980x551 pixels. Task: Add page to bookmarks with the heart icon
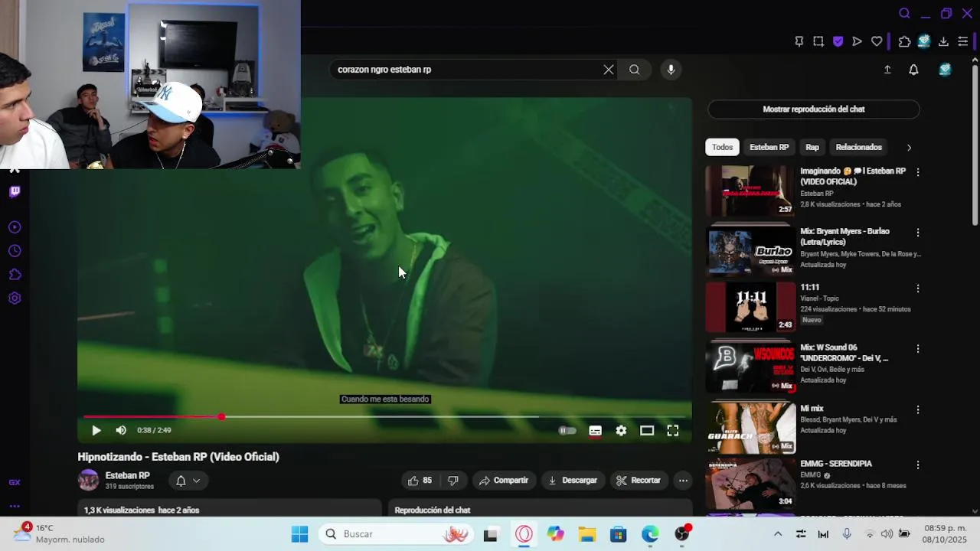[877, 41]
